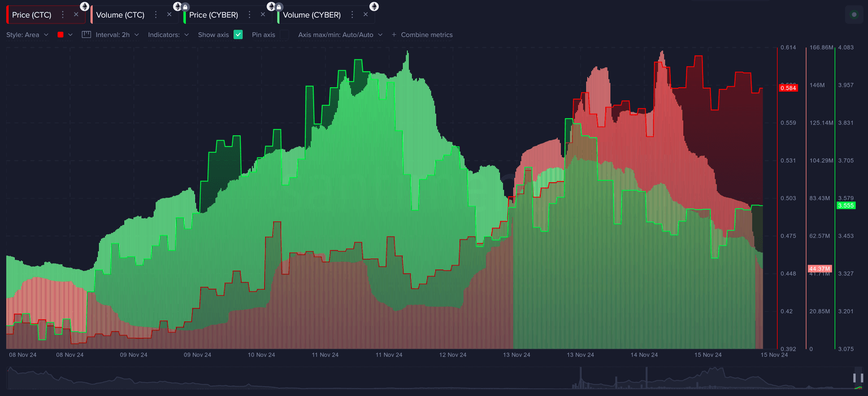Screen dimensions: 868x396
Task: Uncheck the Show axis checkbox
Action: [238, 35]
